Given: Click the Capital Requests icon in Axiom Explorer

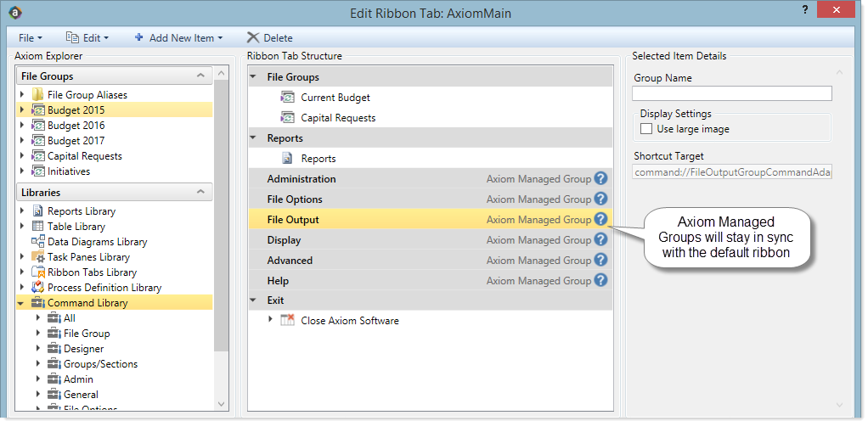Looking at the screenshot, I should click(38, 156).
